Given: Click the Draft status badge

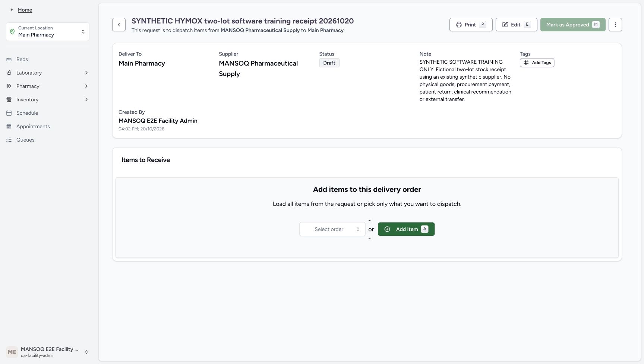Looking at the screenshot, I should (329, 63).
